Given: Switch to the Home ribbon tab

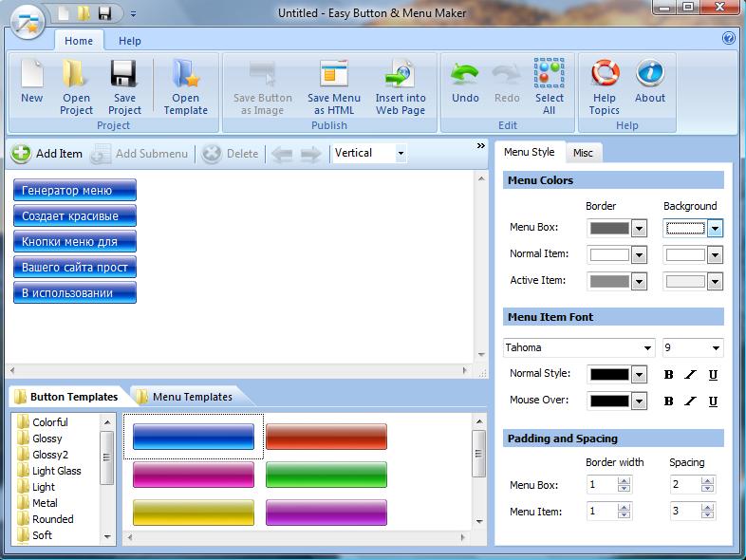Looking at the screenshot, I should [79, 41].
